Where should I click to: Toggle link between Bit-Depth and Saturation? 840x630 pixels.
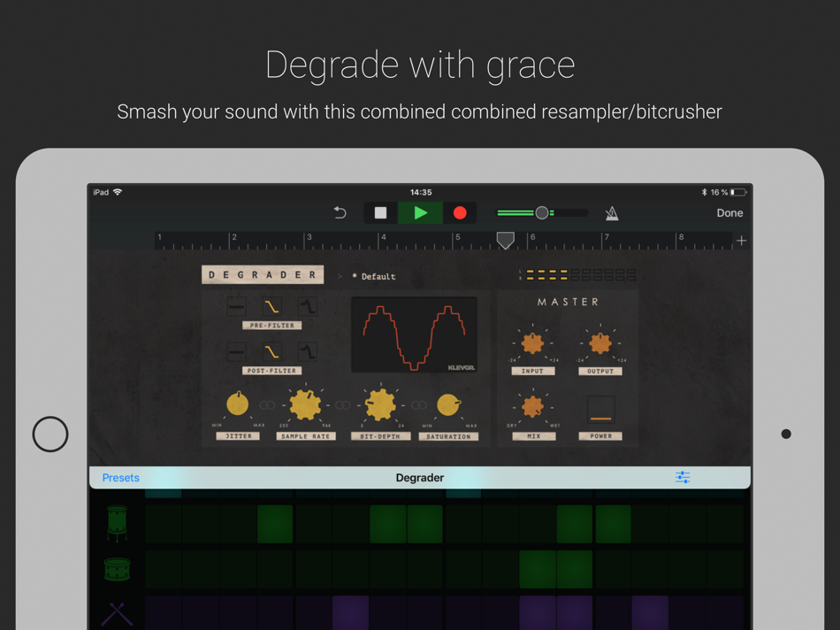[419, 405]
